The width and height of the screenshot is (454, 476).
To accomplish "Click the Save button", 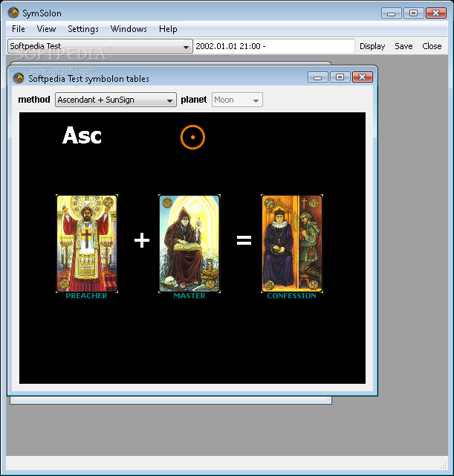I will click(x=403, y=46).
